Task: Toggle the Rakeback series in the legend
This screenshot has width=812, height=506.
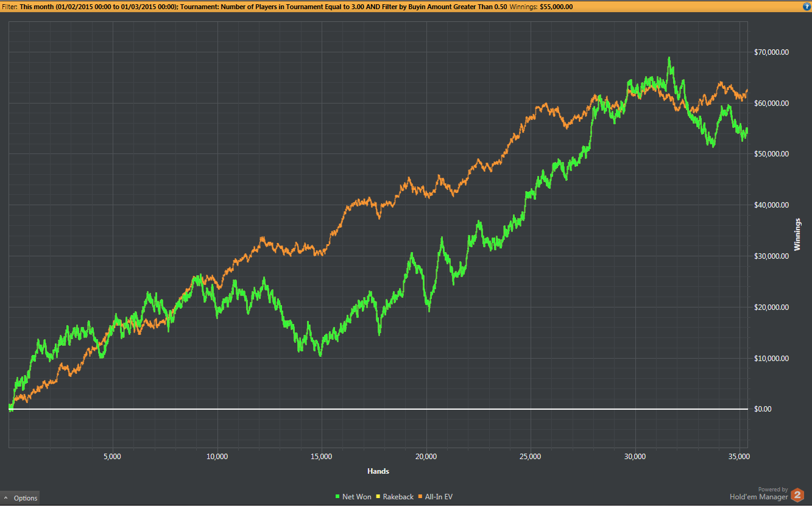Action: [395, 497]
